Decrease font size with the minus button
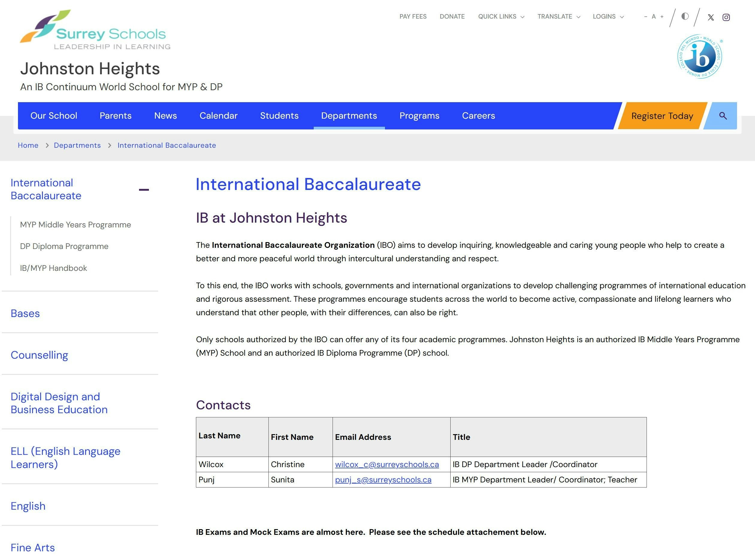755x560 pixels. click(x=646, y=16)
